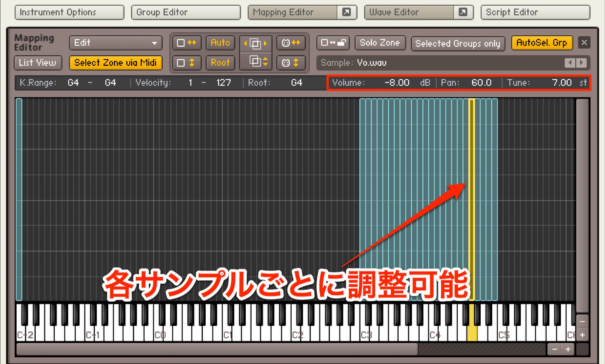Select the yellow highlighted zone on G4

pos(472,199)
